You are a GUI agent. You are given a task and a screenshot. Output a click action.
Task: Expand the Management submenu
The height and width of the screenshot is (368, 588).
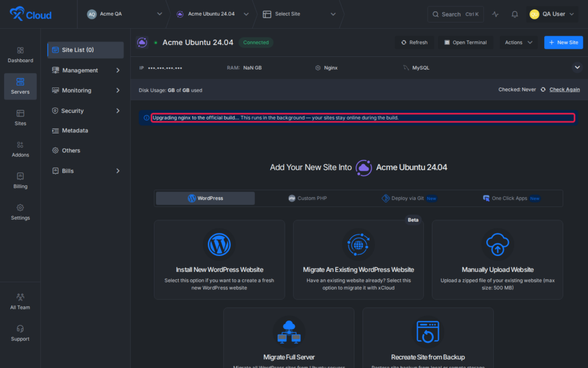pyautogui.click(x=118, y=70)
